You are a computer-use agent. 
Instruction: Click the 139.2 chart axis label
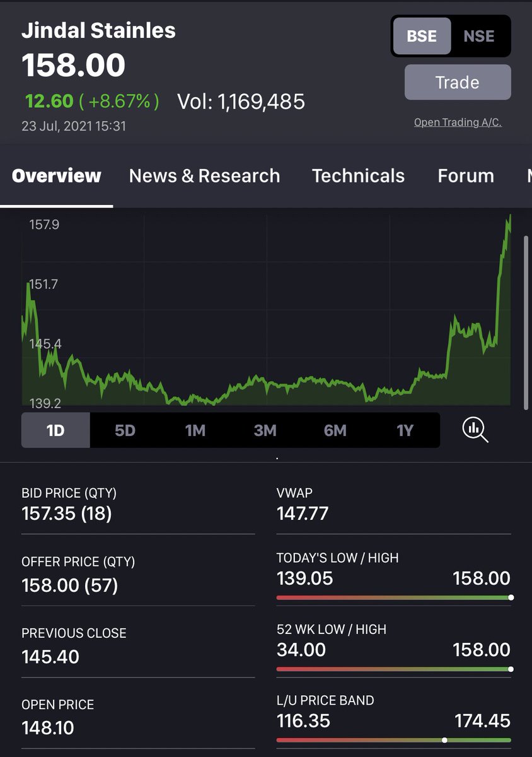pos(45,403)
